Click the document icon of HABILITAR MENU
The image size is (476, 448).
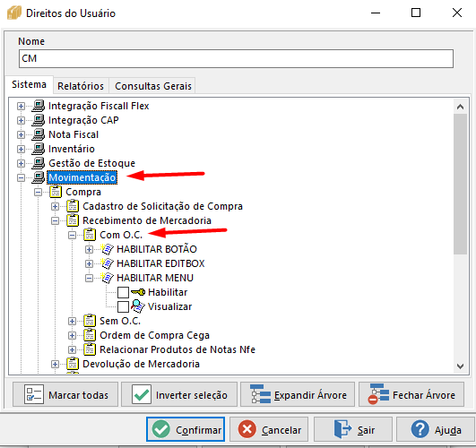coord(107,278)
